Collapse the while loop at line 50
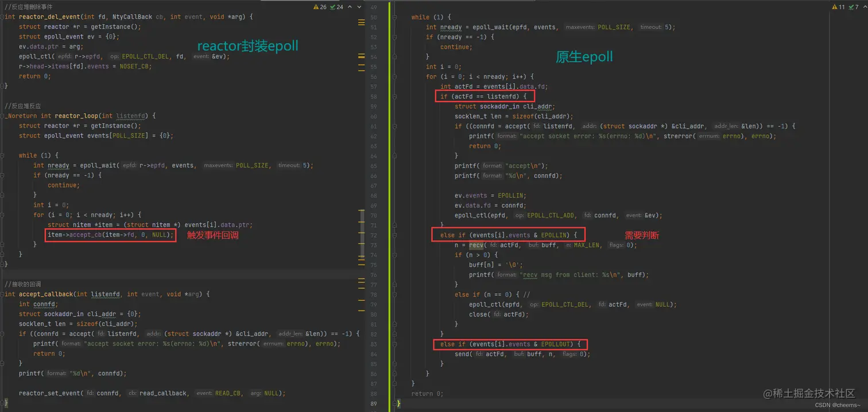 tap(395, 17)
